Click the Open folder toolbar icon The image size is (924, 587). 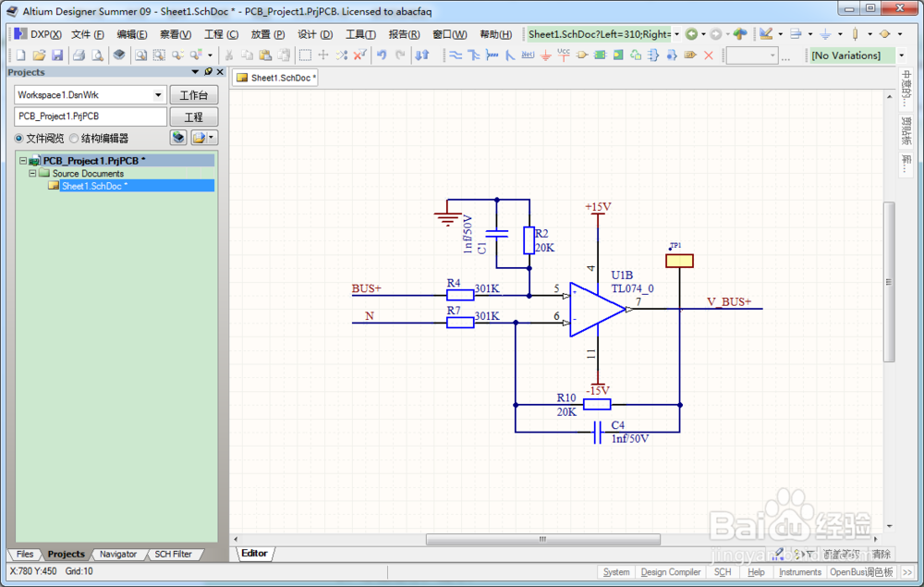[39, 55]
